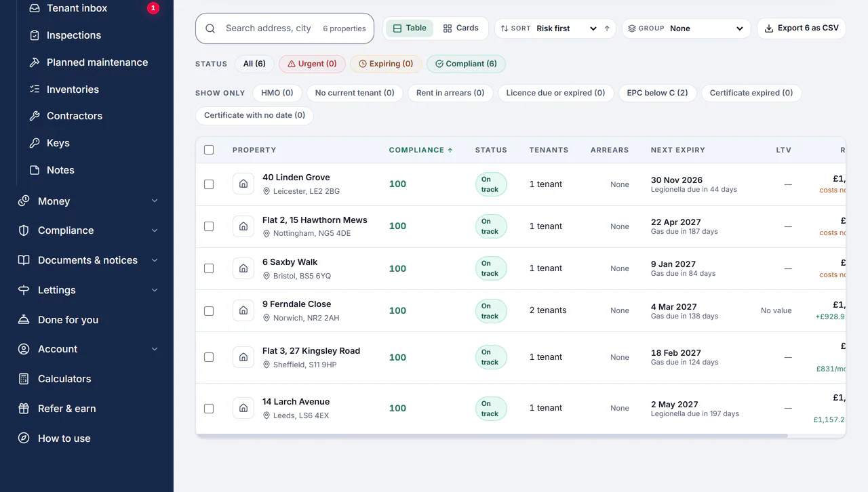Click house icon for 40 Linden Grove

[243, 184]
